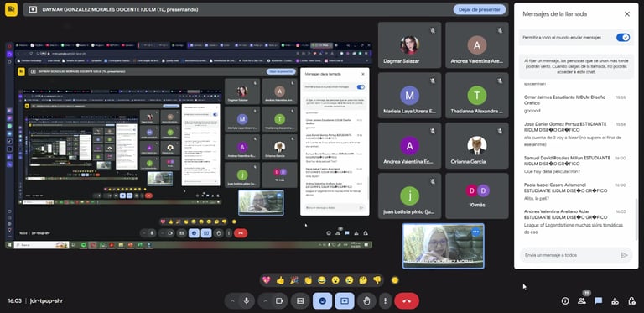The width and height of the screenshot is (644, 313).
Task: Toggle the messages switch inside the shared screen chat
Action: (361, 87)
